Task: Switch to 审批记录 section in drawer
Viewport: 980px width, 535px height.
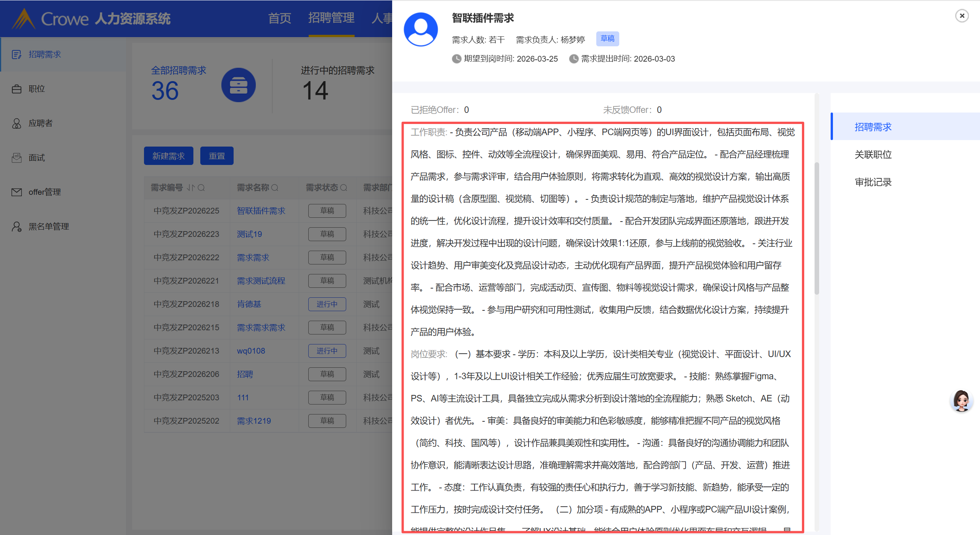Action: coord(873,182)
